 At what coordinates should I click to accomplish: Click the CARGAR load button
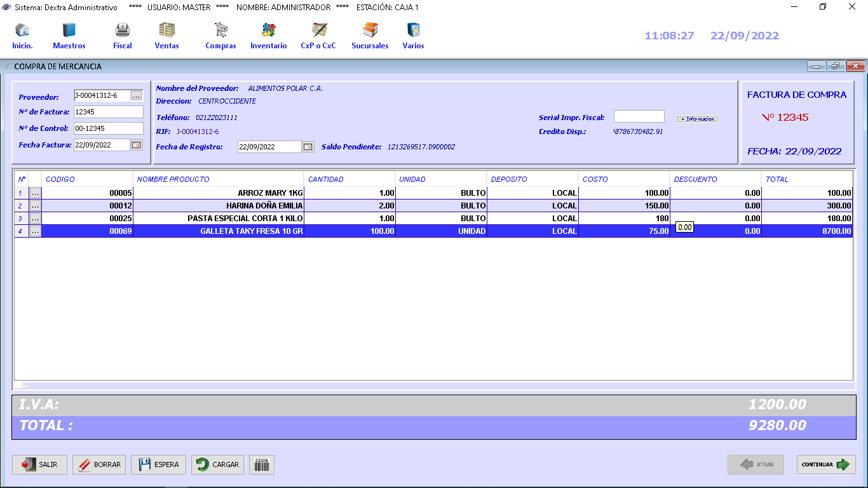[218, 464]
